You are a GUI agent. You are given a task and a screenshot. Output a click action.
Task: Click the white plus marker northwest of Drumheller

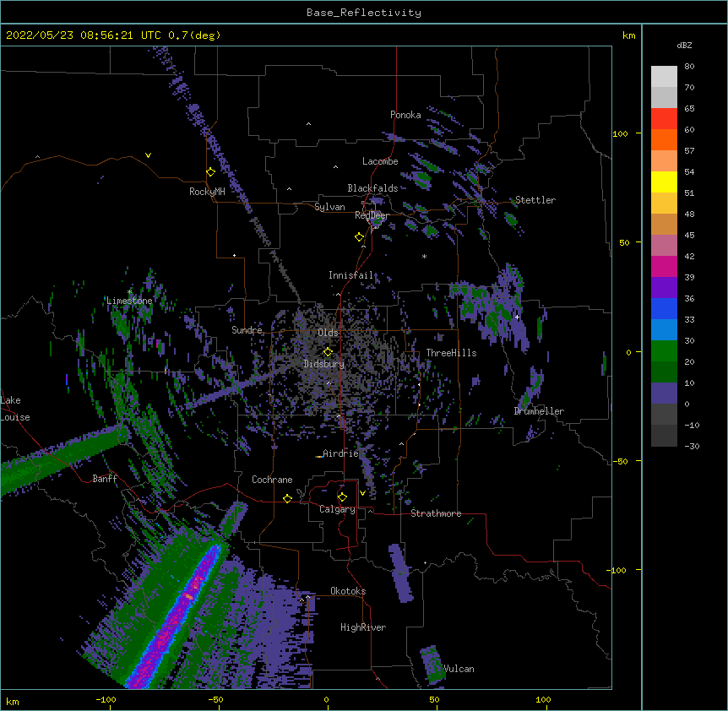(517, 317)
